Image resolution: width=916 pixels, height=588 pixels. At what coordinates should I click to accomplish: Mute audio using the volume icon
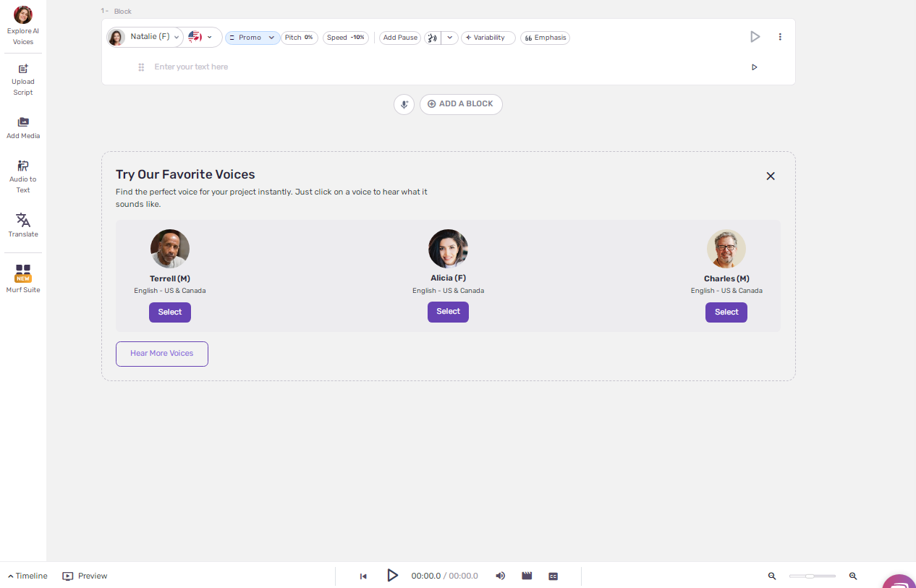[500, 576]
